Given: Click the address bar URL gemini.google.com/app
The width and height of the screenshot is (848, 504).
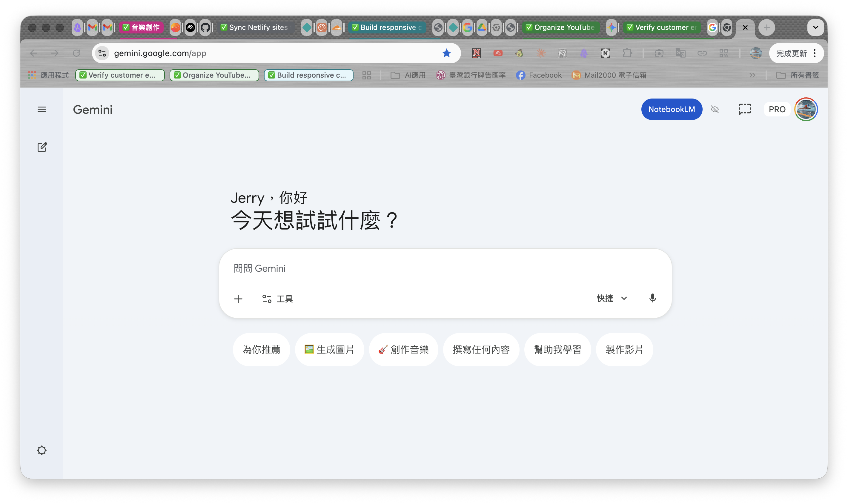Looking at the screenshot, I should click(x=160, y=53).
